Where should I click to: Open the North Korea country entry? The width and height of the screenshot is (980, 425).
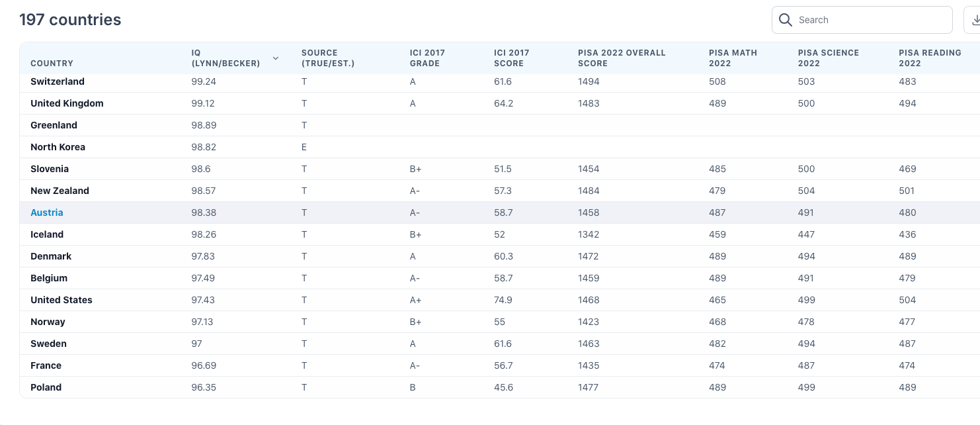[58, 147]
